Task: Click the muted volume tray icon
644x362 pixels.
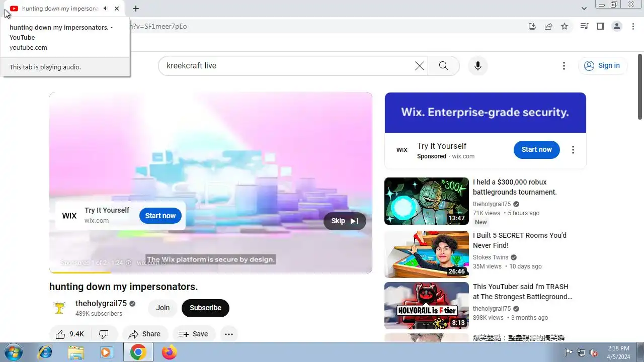Action: pyautogui.click(x=594, y=352)
